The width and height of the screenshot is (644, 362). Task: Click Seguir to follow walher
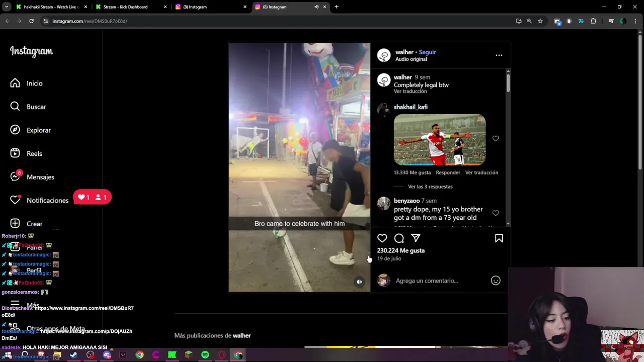coord(427,52)
